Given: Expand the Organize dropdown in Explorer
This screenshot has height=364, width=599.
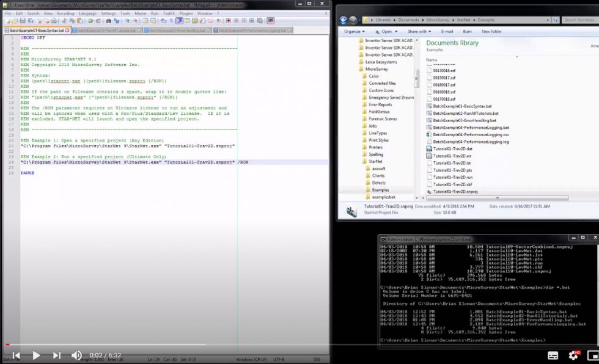Looking at the screenshot, I should pos(354,31).
